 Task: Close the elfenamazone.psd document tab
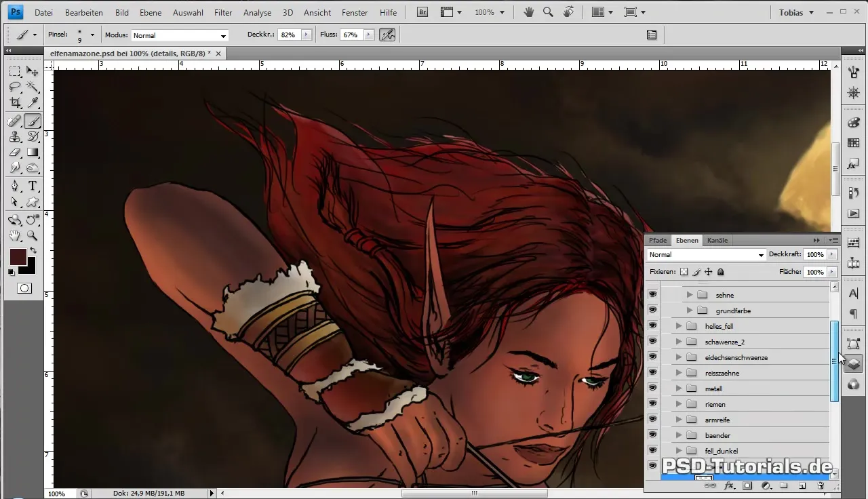pyautogui.click(x=218, y=53)
